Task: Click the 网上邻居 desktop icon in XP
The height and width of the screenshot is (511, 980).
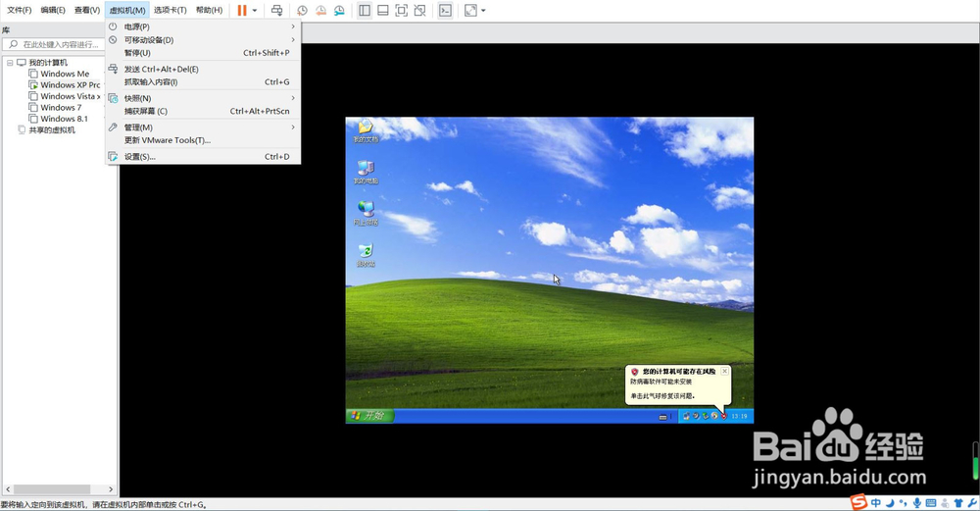Action: (x=366, y=214)
